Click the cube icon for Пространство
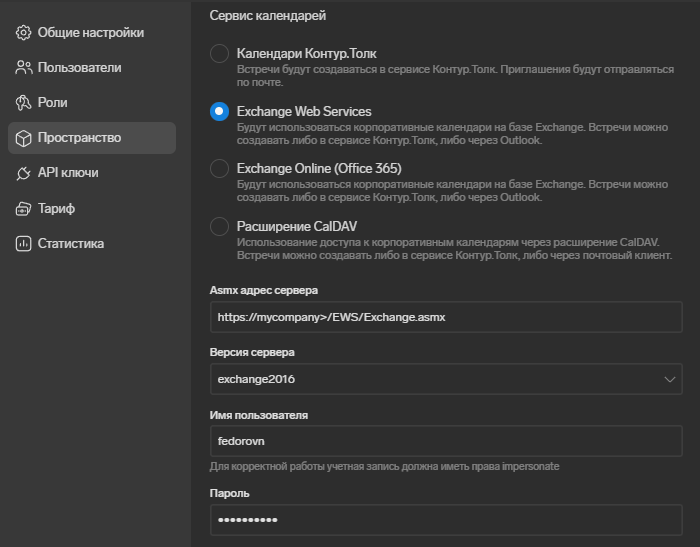This screenshot has width=700, height=547. [24, 138]
